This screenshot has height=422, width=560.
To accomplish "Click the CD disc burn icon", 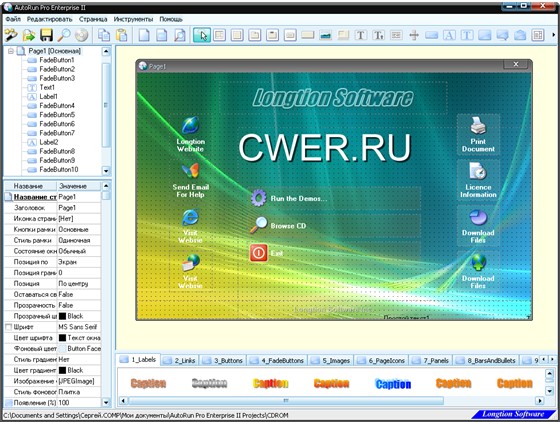I will click(81, 35).
